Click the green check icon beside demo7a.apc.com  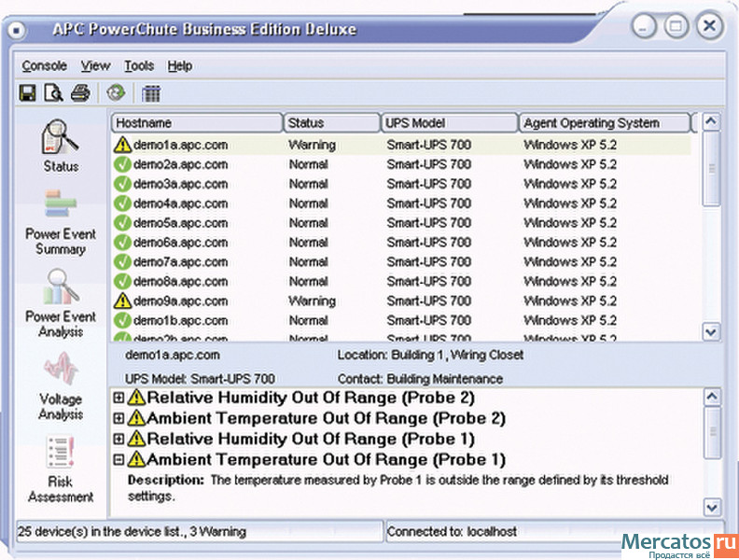click(122, 262)
